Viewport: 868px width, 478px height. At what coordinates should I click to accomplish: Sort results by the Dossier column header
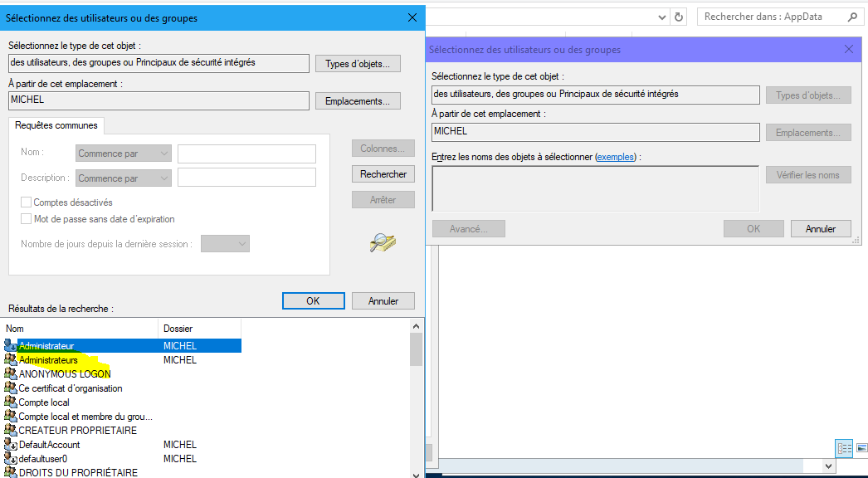click(200, 329)
